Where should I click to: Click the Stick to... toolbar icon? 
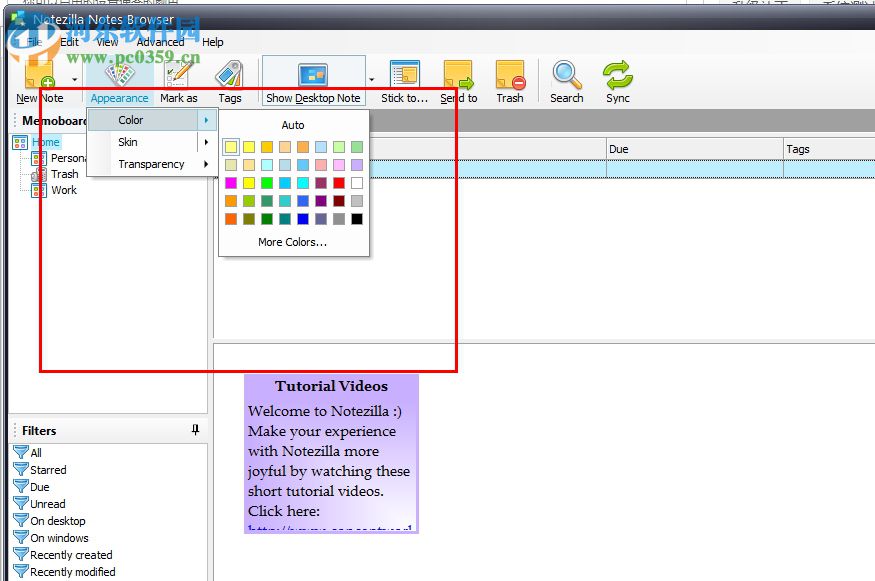pyautogui.click(x=405, y=75)
